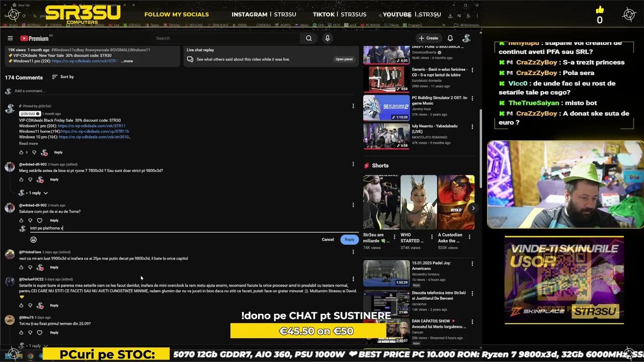The height and width of the screenshot is (362, 644).
Task: Like the pinned Str3sU comment
Action: pos(21,152)
